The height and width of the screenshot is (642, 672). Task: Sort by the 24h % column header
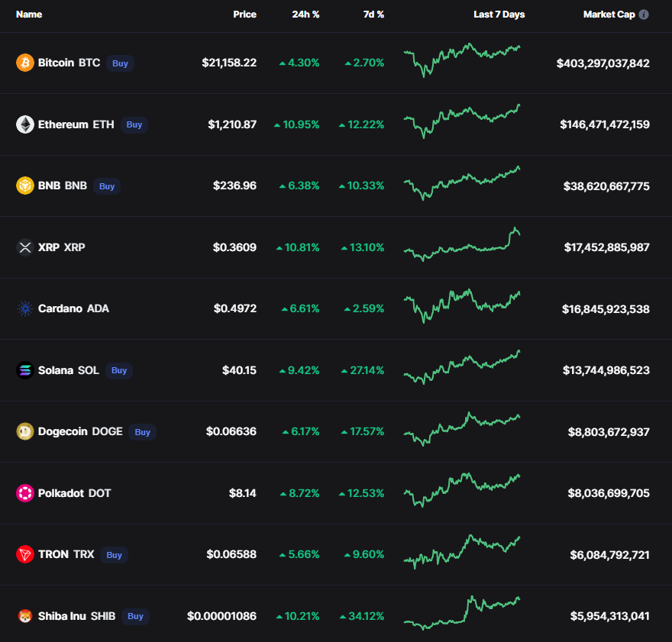pyautogui.click(x=305, y=15)
